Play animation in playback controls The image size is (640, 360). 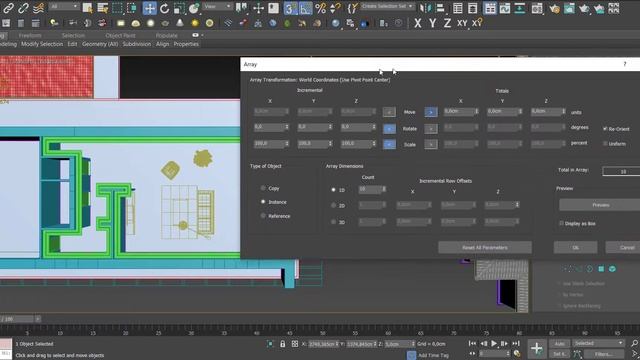coord(494,344)
